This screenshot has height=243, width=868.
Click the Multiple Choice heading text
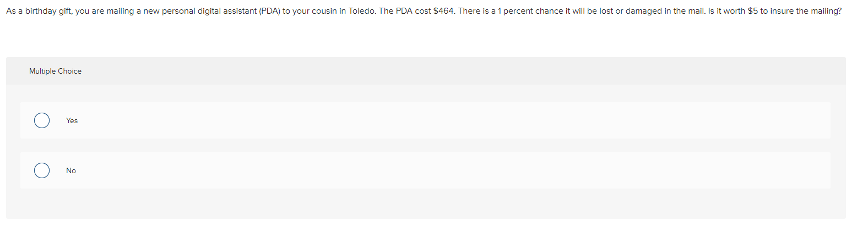[x=55, y=71]
